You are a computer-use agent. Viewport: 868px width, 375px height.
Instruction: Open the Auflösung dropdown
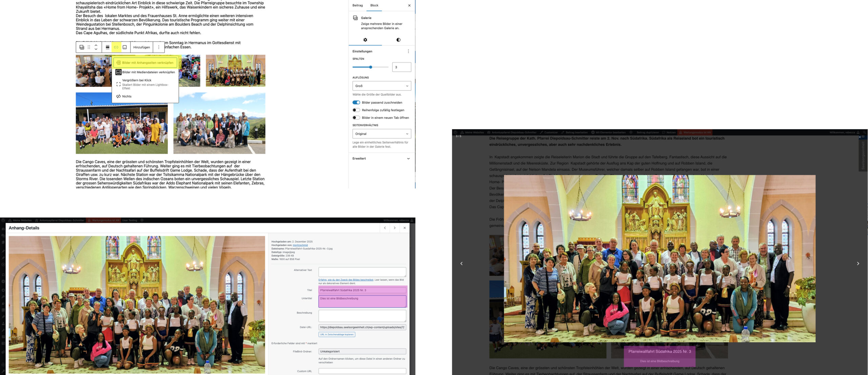coord(381,86)
